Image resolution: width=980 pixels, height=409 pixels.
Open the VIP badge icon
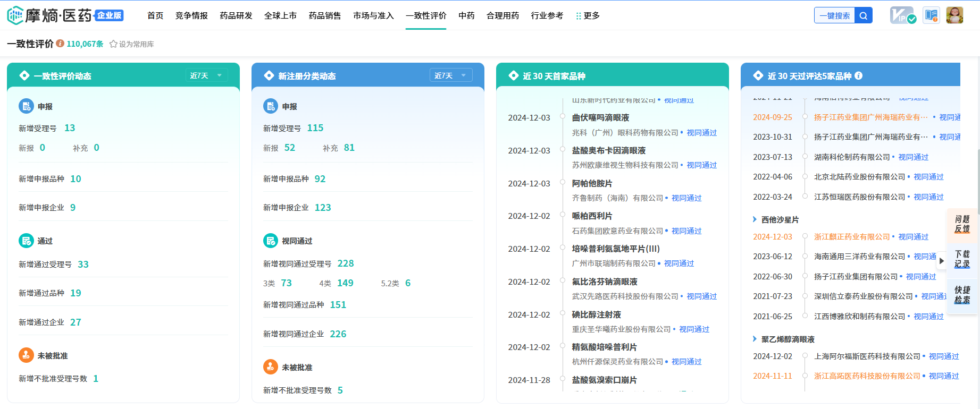[x=902, y=15]
